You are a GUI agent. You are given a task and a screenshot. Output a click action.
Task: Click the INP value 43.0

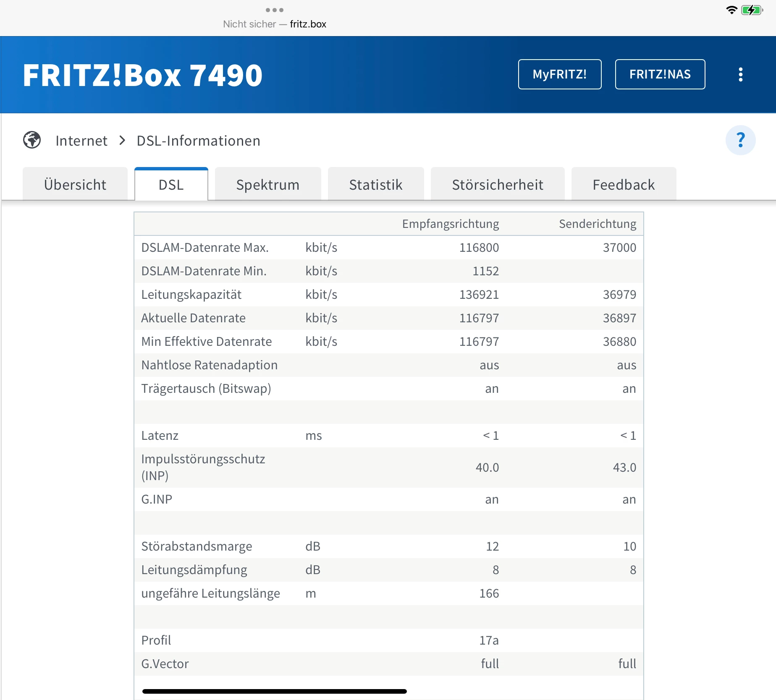coord(624,467)
